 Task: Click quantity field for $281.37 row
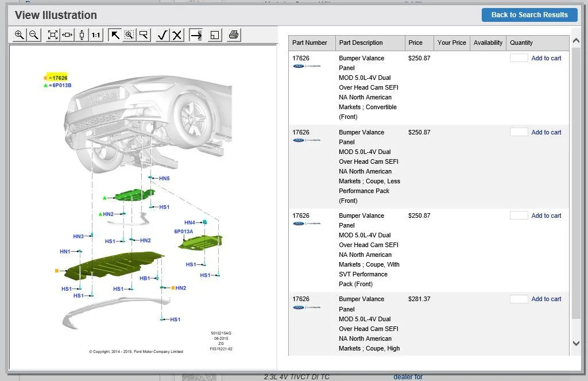tap(519, 299)
